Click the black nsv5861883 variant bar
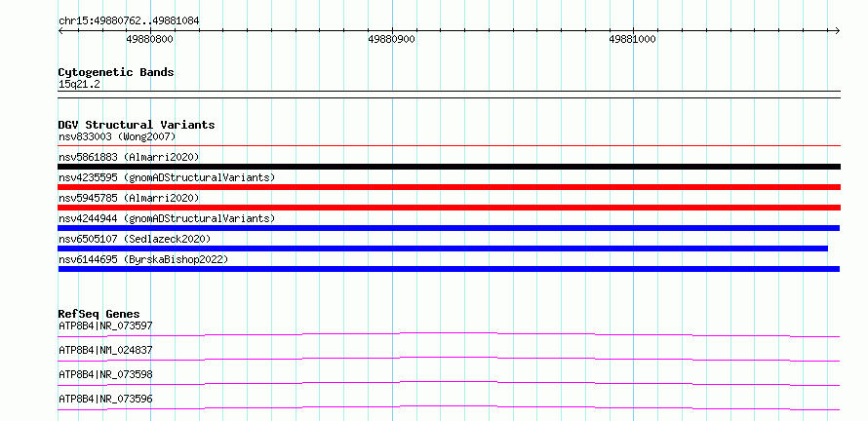The width and height of the screenshot is (868, 421). (449, 167)
